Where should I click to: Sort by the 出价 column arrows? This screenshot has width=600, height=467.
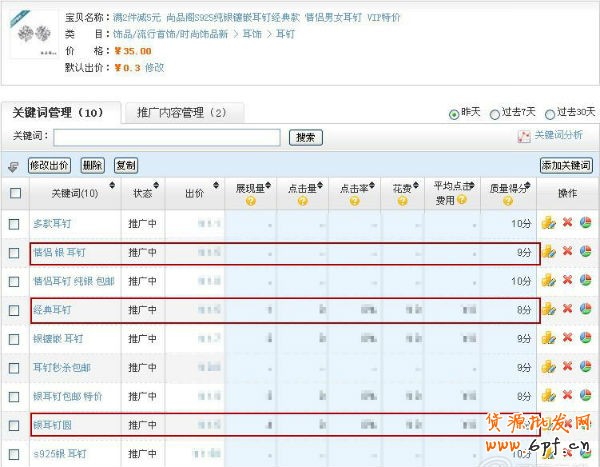pos(211,187)
